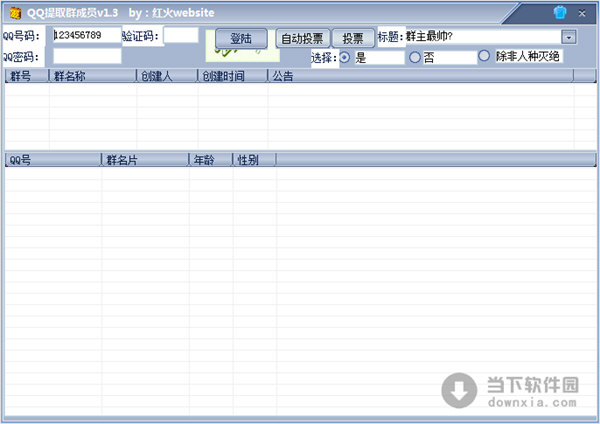Click the 自动投票 button

point(302,38)
